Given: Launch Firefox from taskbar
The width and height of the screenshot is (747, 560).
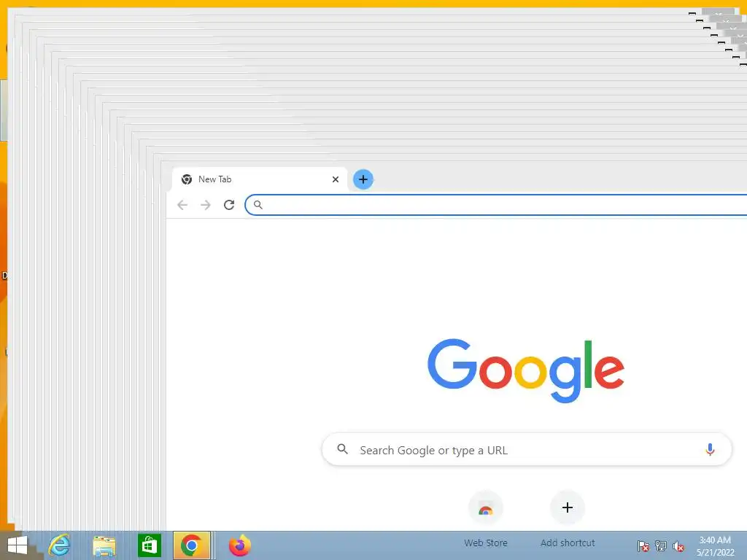Looking at the screenshot, I should 239,545.
